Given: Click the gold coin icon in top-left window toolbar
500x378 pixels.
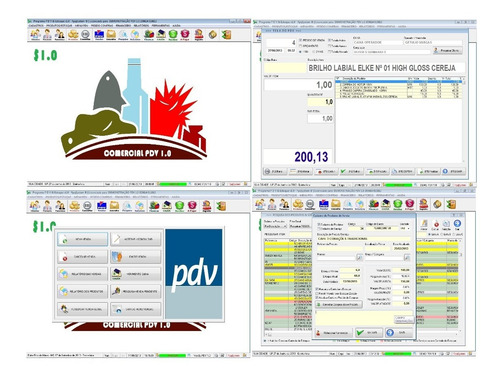Looking at the screenshot, I should click(x=213, y=34).
